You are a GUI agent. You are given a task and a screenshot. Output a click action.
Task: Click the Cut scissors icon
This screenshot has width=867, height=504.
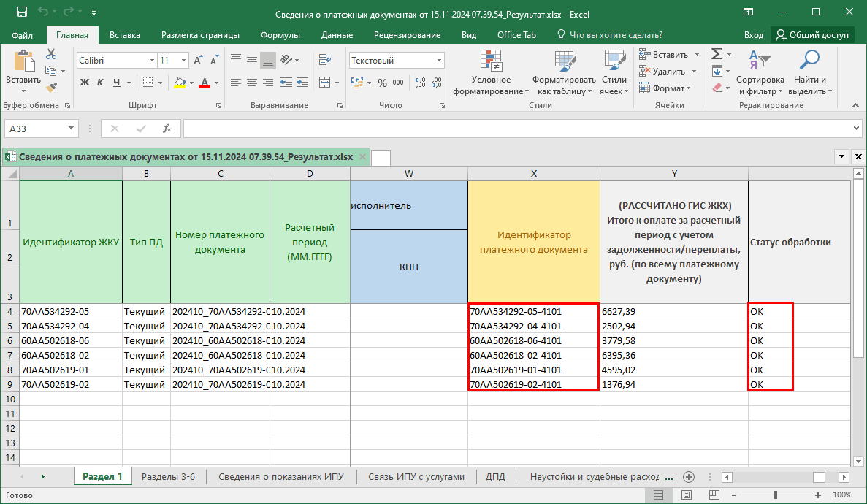click(50, 54)
